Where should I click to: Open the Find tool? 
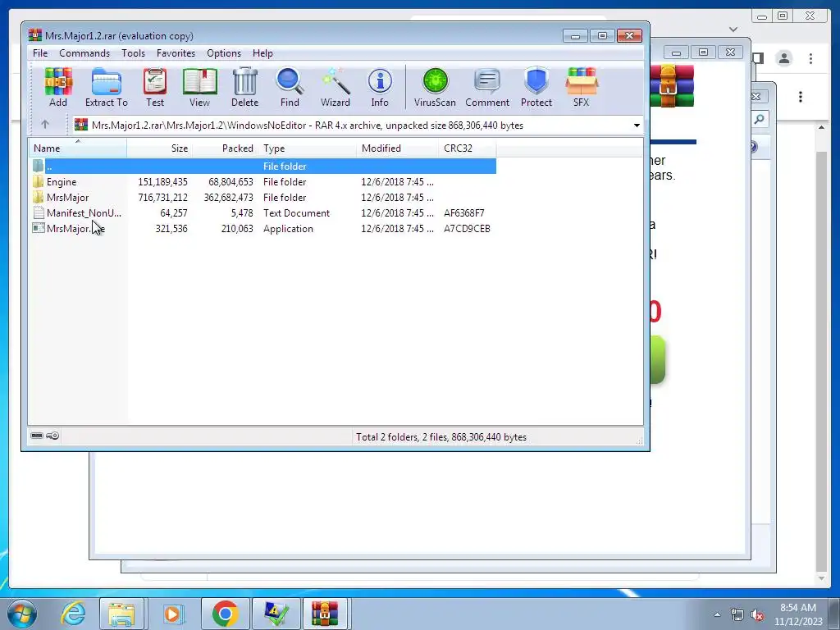[x=290, y=87]
